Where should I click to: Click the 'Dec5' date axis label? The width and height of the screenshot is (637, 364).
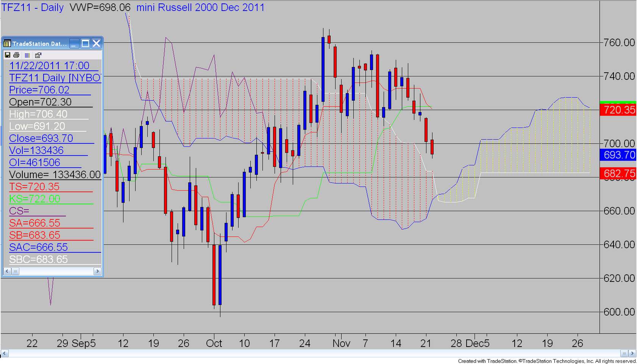pyautogui.click(x=477, y=343)
